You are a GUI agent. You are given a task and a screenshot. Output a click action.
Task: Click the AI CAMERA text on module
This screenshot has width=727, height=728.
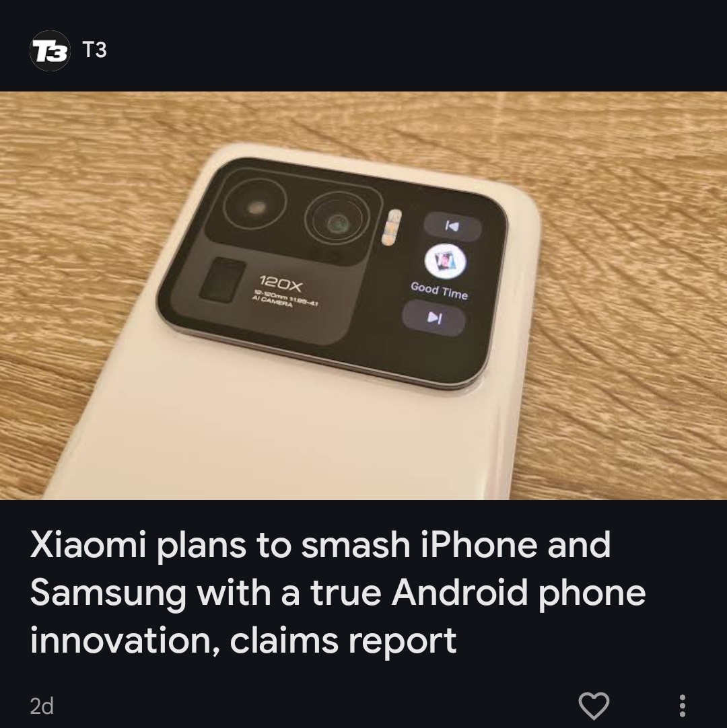272,302
